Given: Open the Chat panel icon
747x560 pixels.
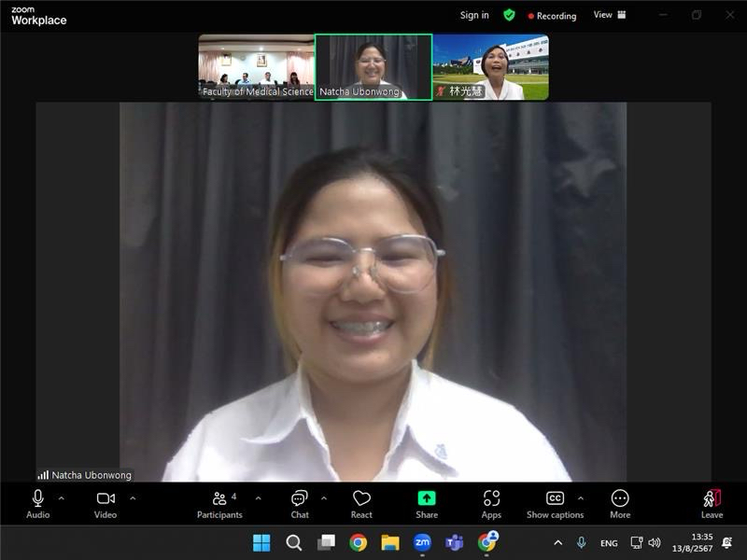Looking at the screenshot, I should (299, 499).
